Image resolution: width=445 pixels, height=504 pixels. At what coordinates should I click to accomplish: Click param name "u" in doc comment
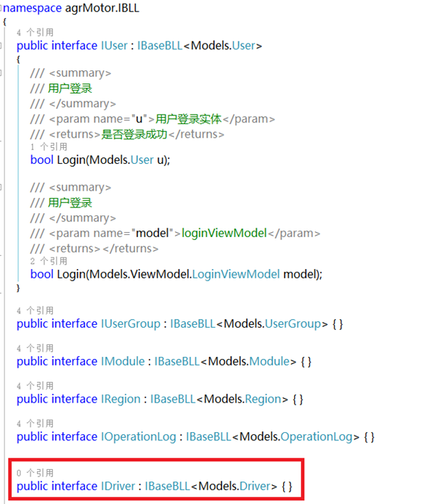(139, 119)
